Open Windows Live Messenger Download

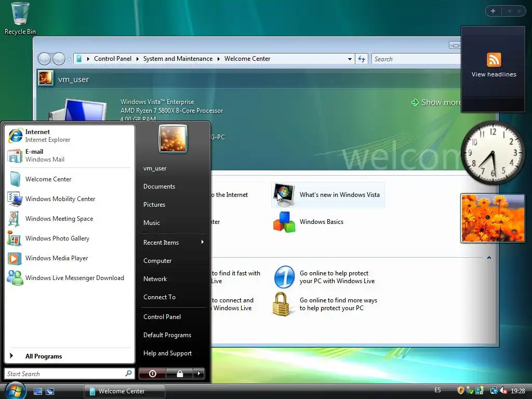pyautogui.click(x=70, y=278)
